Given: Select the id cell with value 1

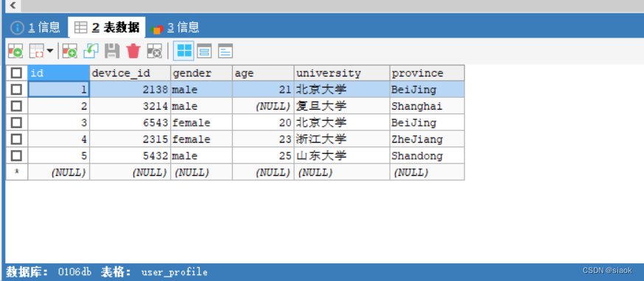Looking at the screenshot, I should (x=59, y=90).
